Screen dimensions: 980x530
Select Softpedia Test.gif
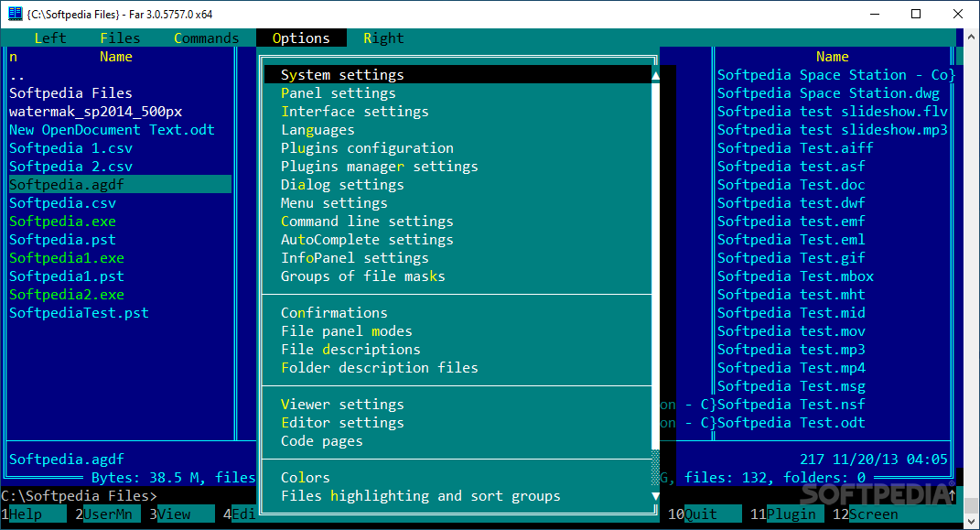tap(792, 258)
